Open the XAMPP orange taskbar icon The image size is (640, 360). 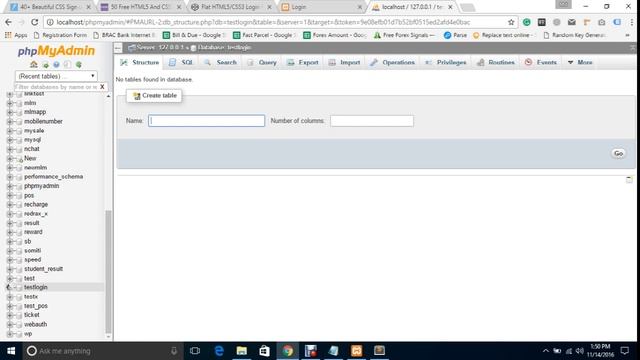[x=356, y=351]
